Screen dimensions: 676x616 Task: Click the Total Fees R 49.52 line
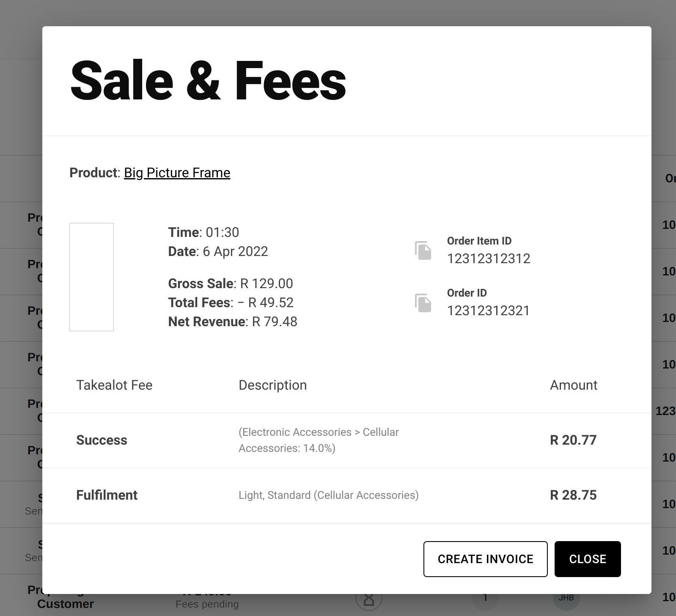pyautogui.click(x=231, y=302)
